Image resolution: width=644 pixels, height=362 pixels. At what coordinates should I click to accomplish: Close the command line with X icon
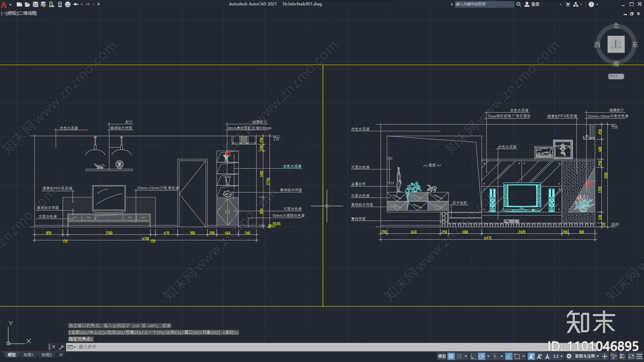(54, 347)
